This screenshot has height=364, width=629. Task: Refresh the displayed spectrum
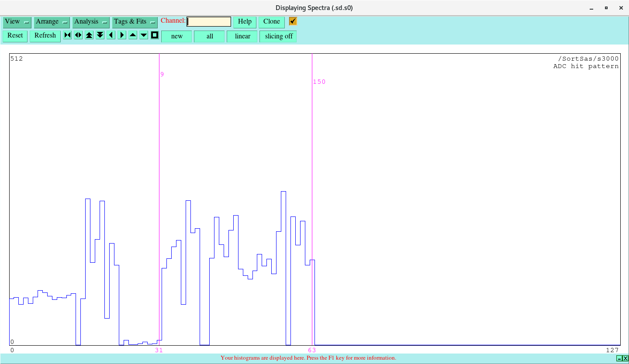click(x=45, y=35)
